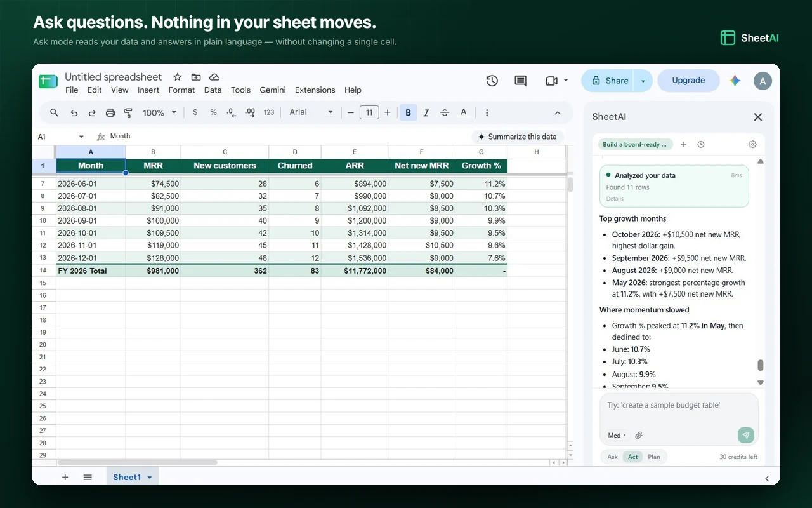This screenshot has width=812, height=508.
Task: Switch SheetAI to Plan mode
Action: coord(654,457)
